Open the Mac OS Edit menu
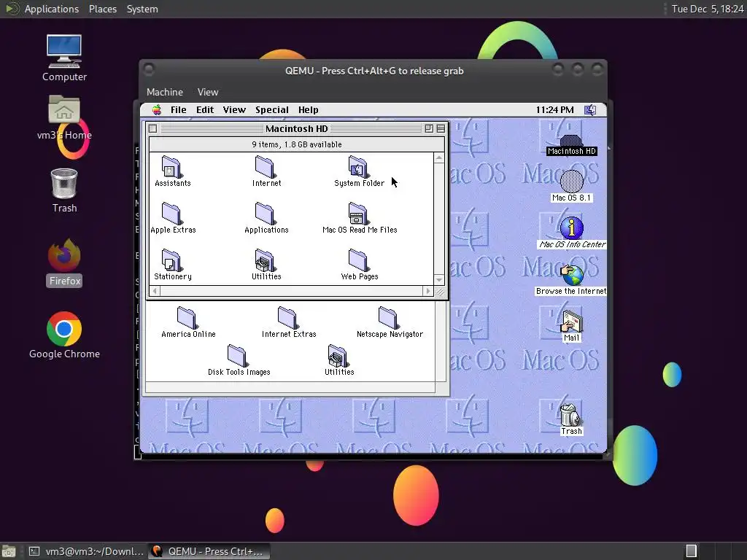This screenshot has width=747, height=560. (x=205, y=110)
